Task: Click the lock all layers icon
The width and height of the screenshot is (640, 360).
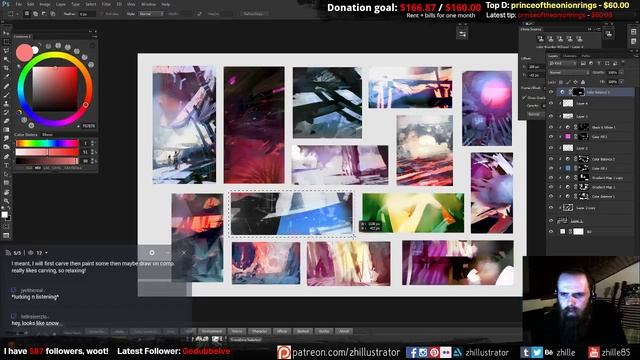Action: tap(583, 82)
